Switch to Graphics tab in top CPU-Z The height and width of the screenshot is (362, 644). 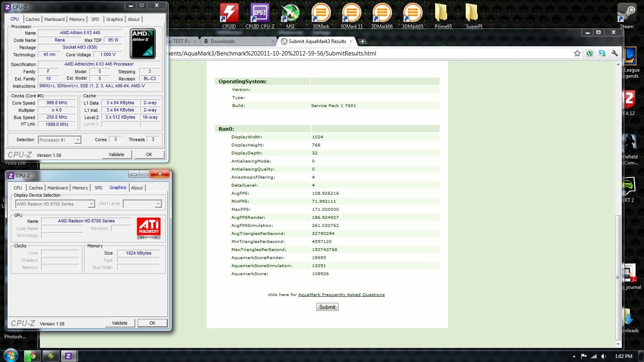point(115,19)
